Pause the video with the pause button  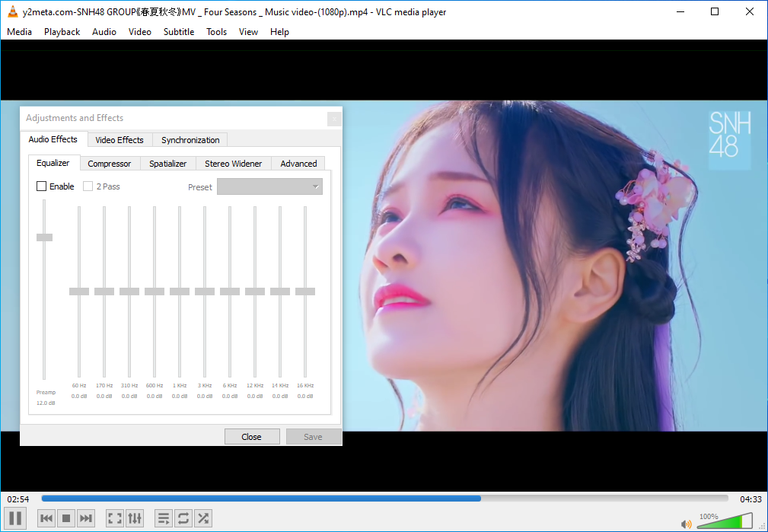[16, 518]
